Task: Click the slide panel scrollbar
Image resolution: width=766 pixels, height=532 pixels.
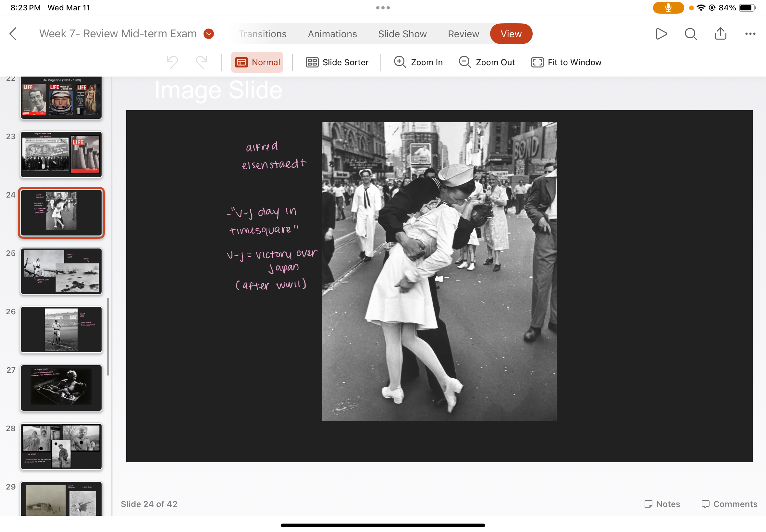Action: coord(108,337)
